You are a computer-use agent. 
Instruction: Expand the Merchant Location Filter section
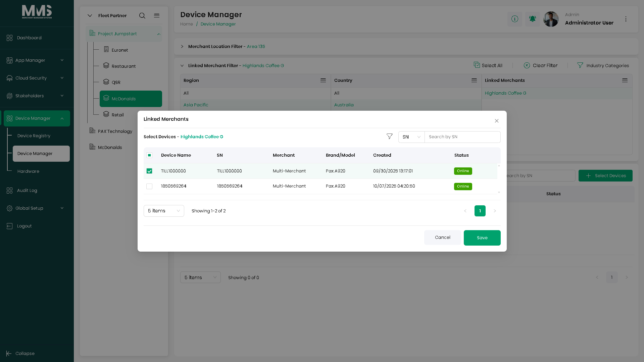coord(182,47)
